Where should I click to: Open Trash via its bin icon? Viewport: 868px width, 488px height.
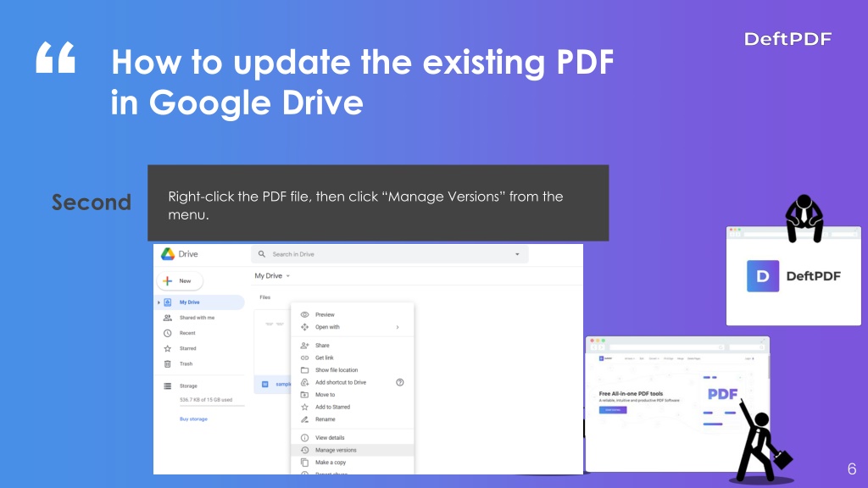click(x=167, y=364)
